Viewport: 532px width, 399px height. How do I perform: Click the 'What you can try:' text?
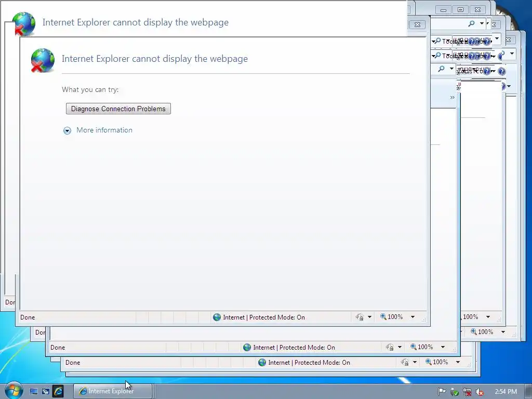[x=90, y=89]
